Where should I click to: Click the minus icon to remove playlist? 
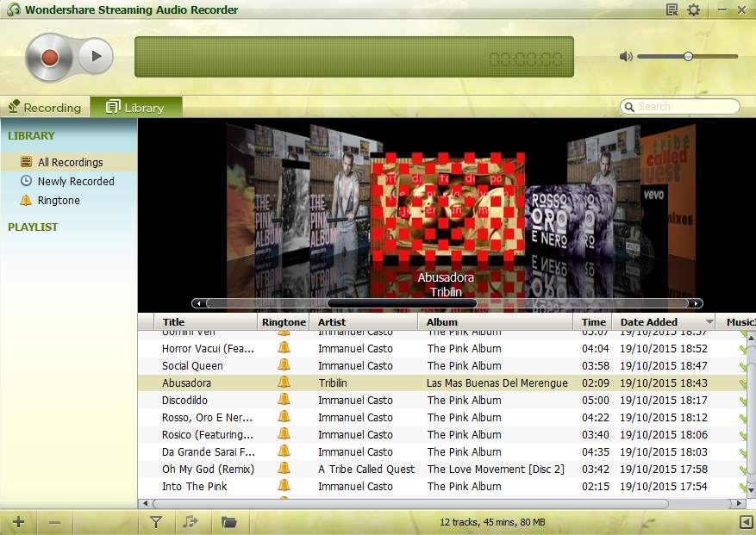[x=54, y=522]
